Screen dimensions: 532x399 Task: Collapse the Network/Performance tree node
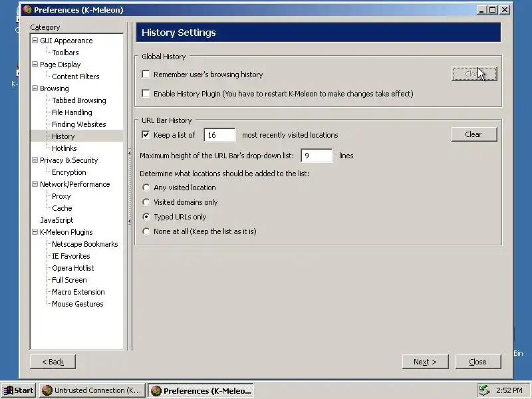click(35, 184)
